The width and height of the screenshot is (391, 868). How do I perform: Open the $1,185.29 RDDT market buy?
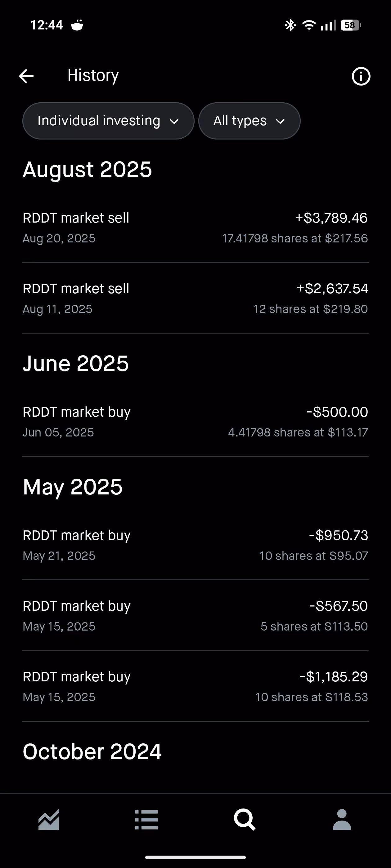(x=195, y=686)
